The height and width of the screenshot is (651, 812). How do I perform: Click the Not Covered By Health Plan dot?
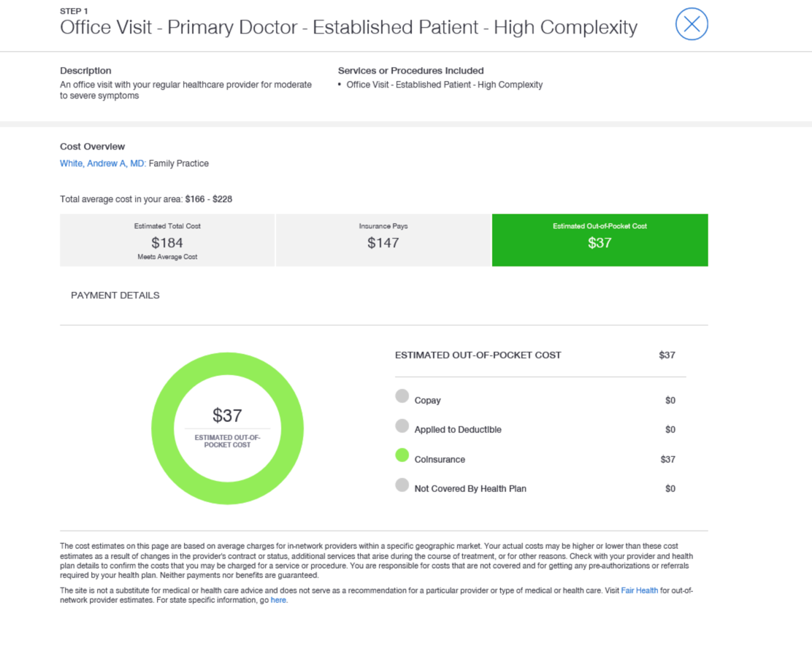click(x=402, y=485)
